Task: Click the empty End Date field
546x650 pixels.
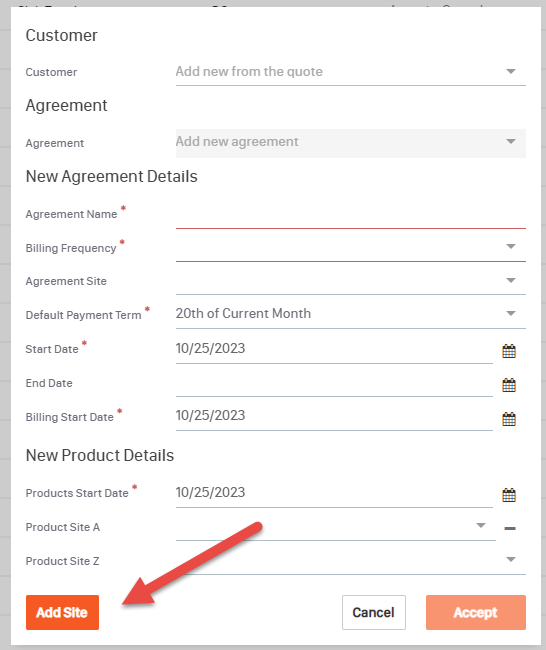Action: 334,383
